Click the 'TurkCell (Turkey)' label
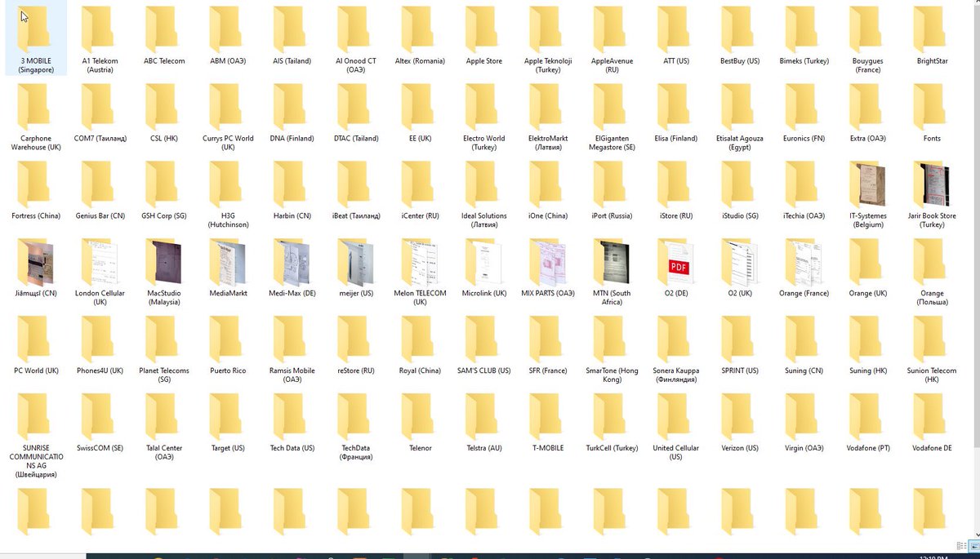Image resolution: width=980 pixels, height=559 pixels. tap(612, 449)
